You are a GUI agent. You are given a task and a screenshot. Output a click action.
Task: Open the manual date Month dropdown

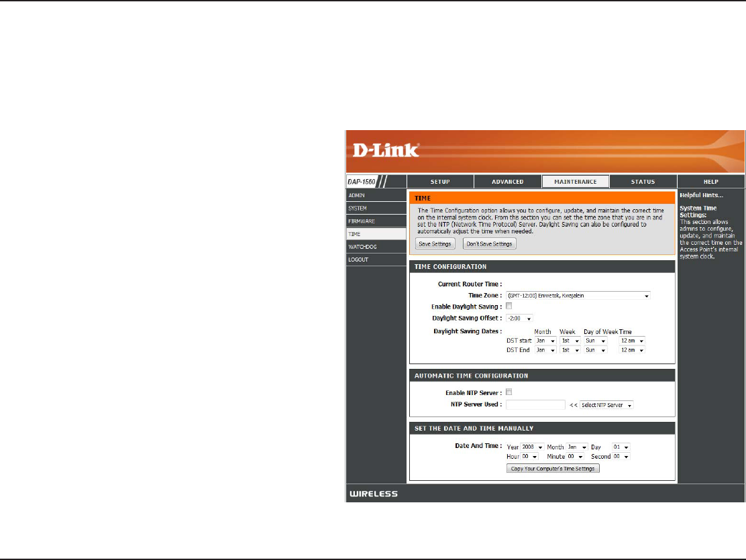(577, 447)
